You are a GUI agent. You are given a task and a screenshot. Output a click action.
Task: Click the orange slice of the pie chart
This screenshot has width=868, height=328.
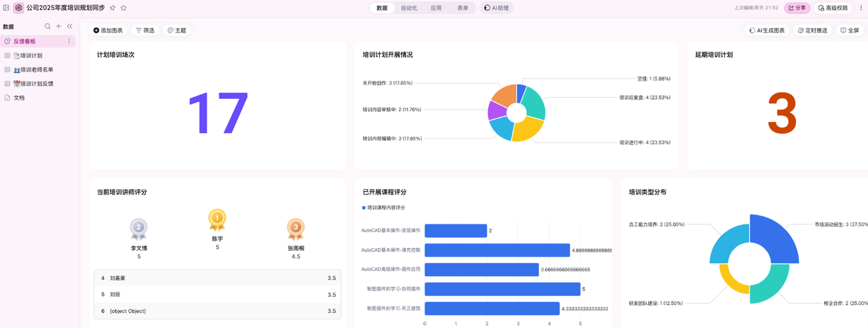point(502,96)
